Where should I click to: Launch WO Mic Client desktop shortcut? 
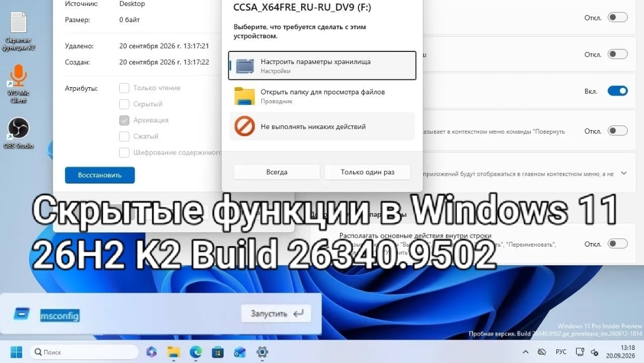click(x=18, y=84)
